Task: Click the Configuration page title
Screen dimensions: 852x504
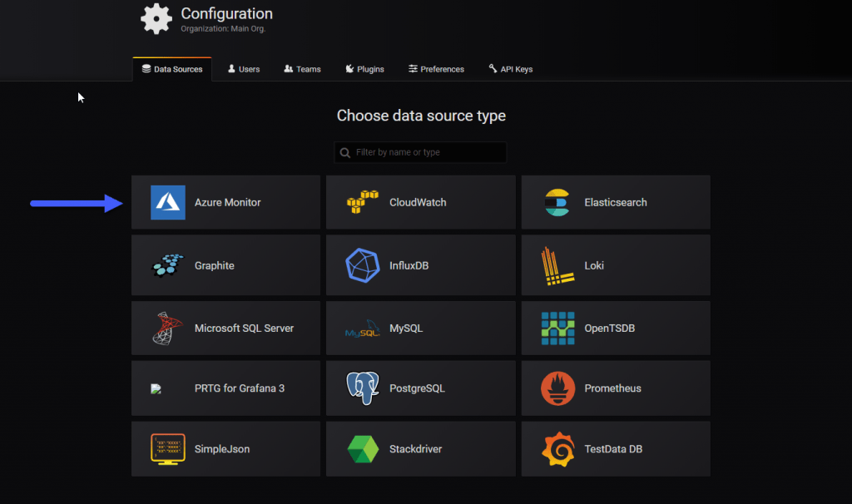Action: click(226, 13)
